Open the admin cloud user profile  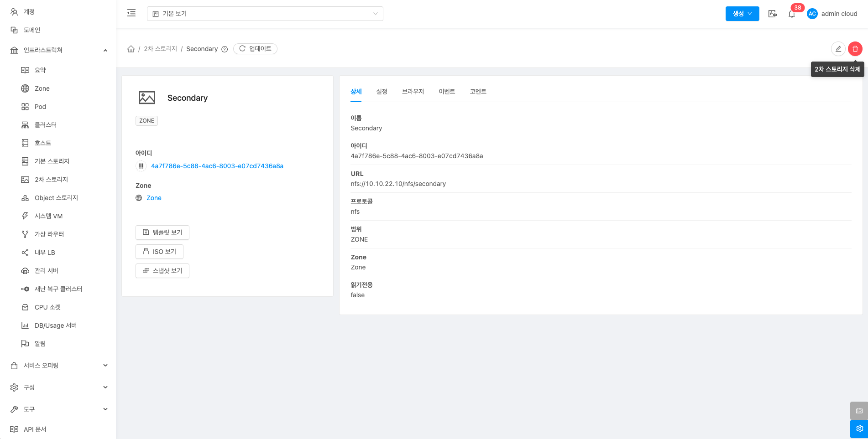(833, 14)
